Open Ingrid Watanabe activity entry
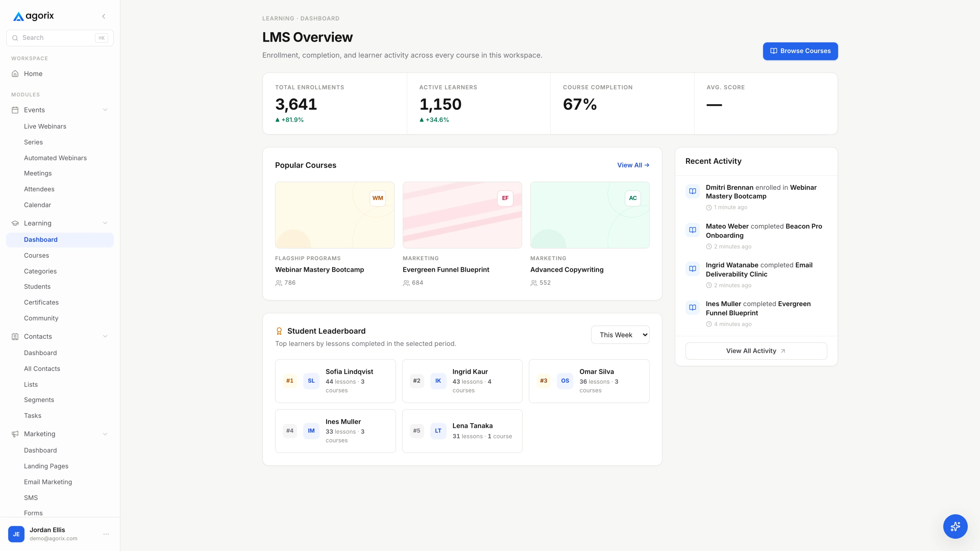This screenshot has height=551, width=980. tap(756, 275)
